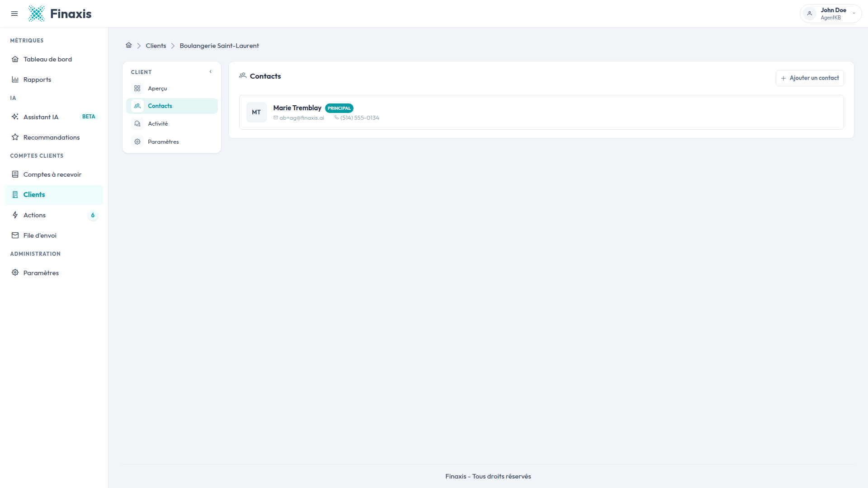Click the Ajouter un contact button
The width and height of the screenshot is (868, 488).
tap(810, 78)
